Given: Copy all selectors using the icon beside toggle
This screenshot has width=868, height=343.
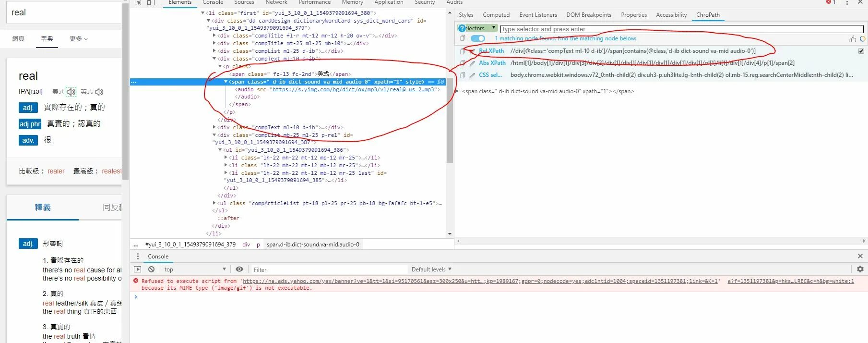Looking at the screenshot, I should (463, 38).
